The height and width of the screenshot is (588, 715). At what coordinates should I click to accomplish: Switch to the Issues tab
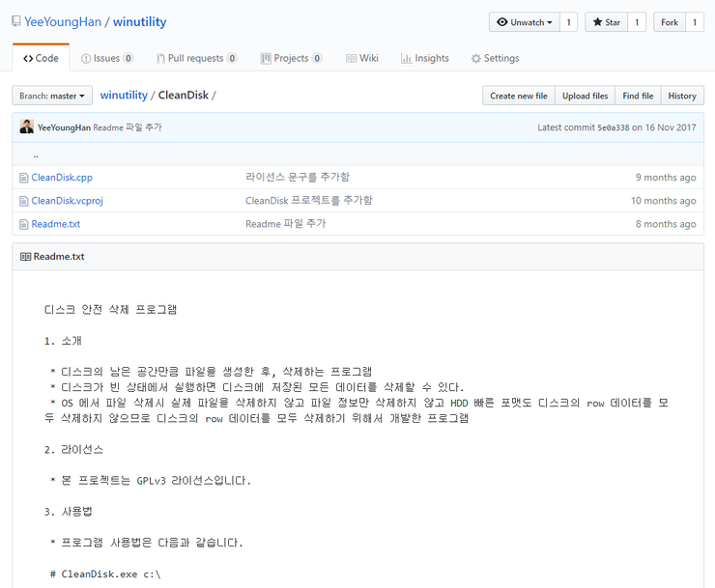click(107, 58)
